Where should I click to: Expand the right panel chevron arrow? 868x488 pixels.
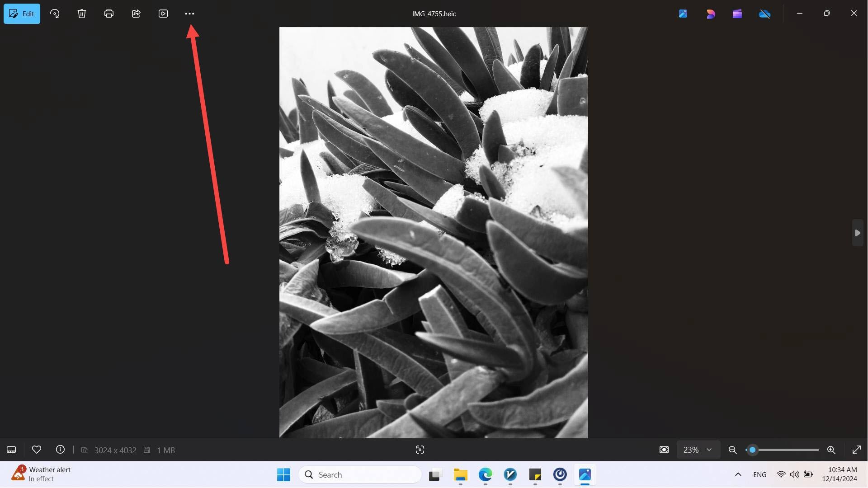[857, 232]
